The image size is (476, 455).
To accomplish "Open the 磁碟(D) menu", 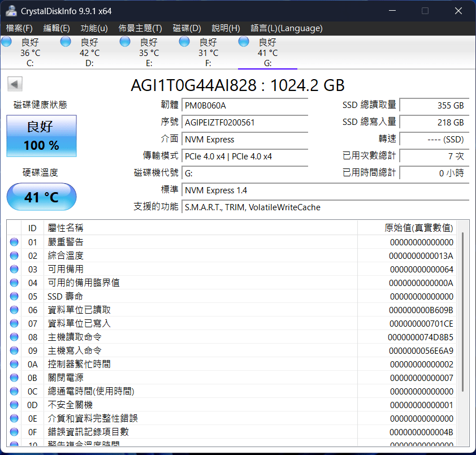I will click(x=187, y=28).
